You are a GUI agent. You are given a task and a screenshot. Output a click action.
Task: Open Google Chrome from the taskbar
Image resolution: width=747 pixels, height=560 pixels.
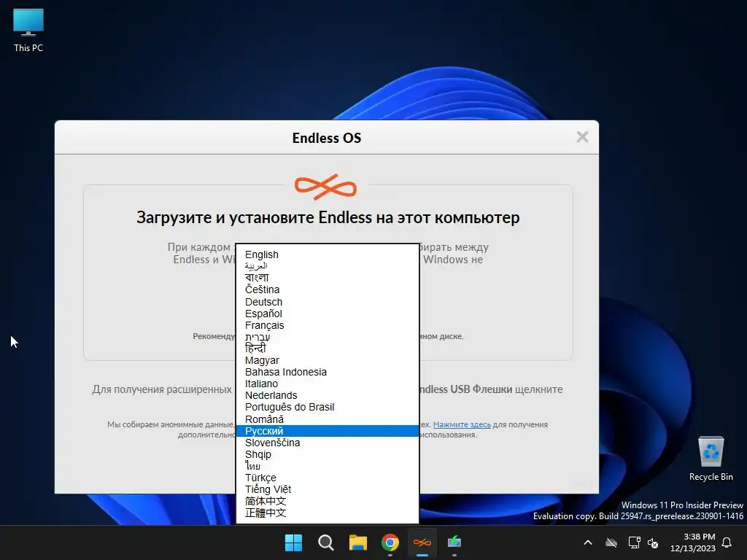(390, 542)
